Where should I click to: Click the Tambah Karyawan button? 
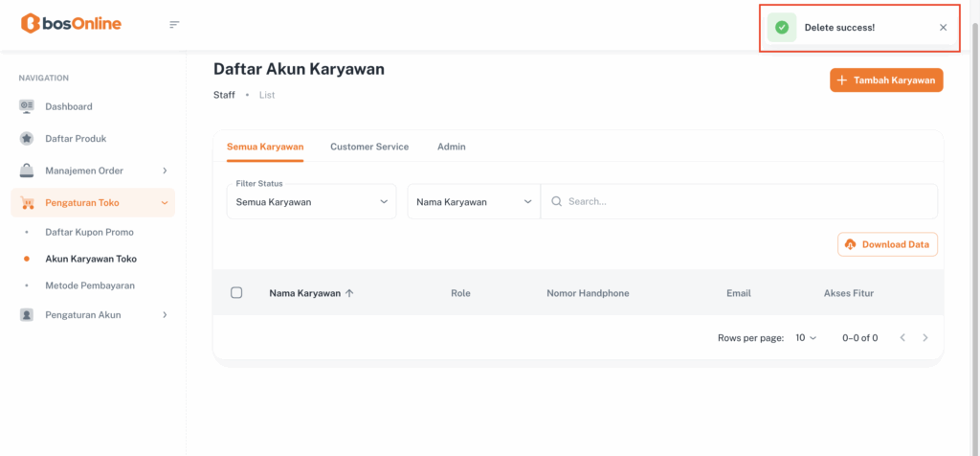coord(886,80)
